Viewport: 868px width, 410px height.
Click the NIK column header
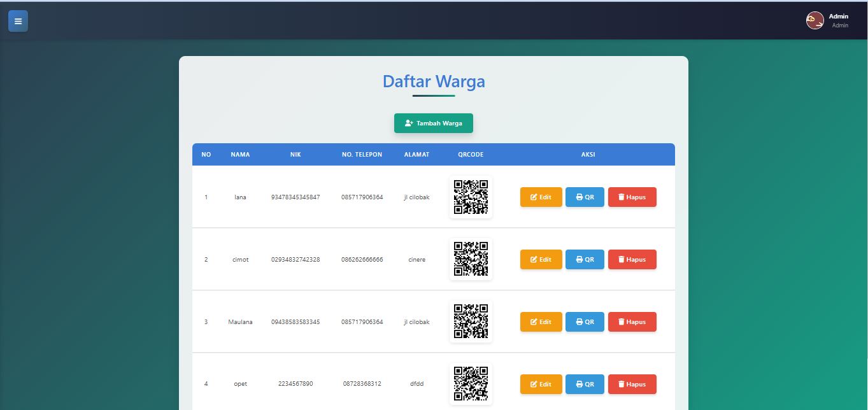[295, 155]
